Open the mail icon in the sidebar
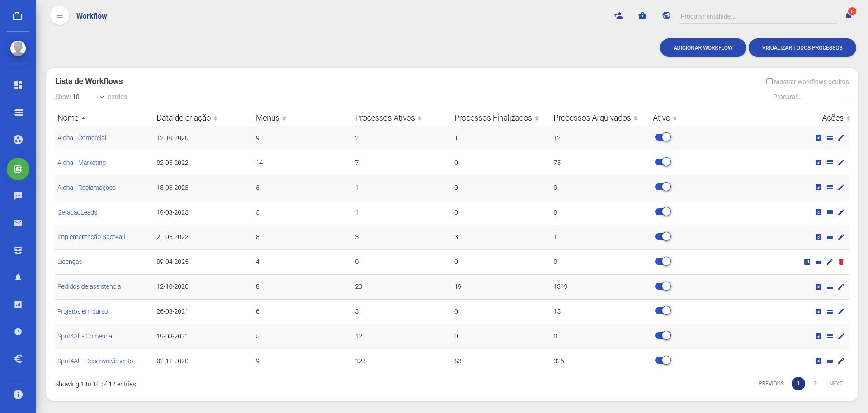868x413 pixels. [18, 223]
